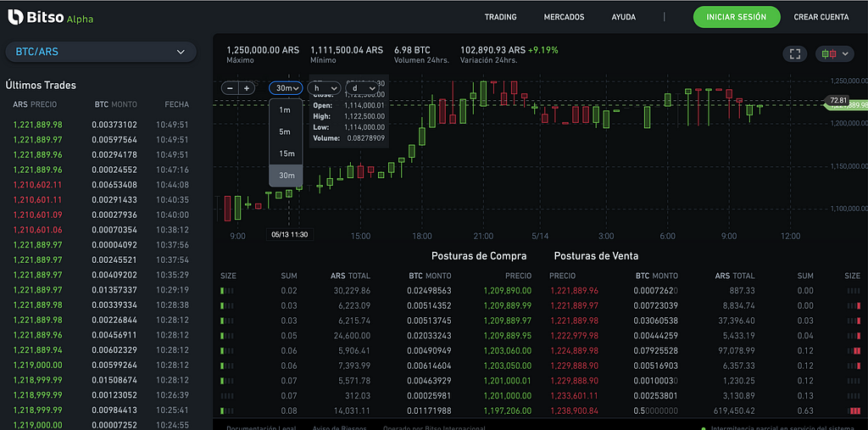Image resolution: width=868 pixels, height=430 pixels.
Task: Click the 5/14 date axis label
Action: click(539, 237)
